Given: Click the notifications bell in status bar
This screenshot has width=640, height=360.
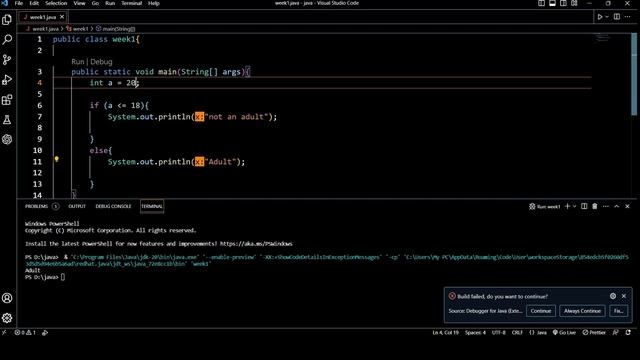Looking at the screenshot, I should pos(628,333).
